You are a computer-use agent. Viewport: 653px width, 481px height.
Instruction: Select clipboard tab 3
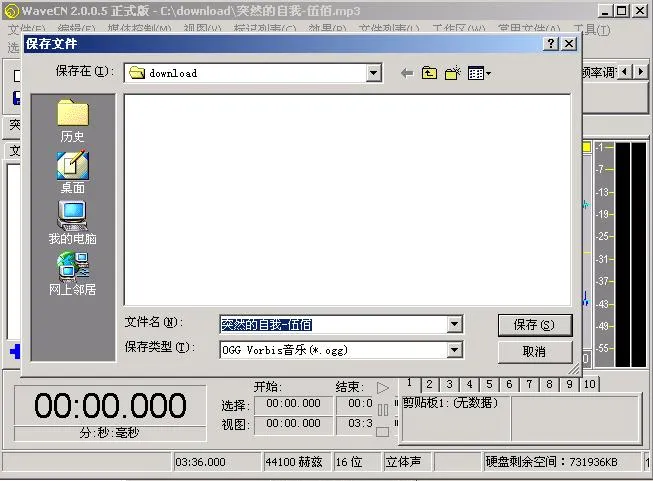pyautogui.click(x=449, y=384)
